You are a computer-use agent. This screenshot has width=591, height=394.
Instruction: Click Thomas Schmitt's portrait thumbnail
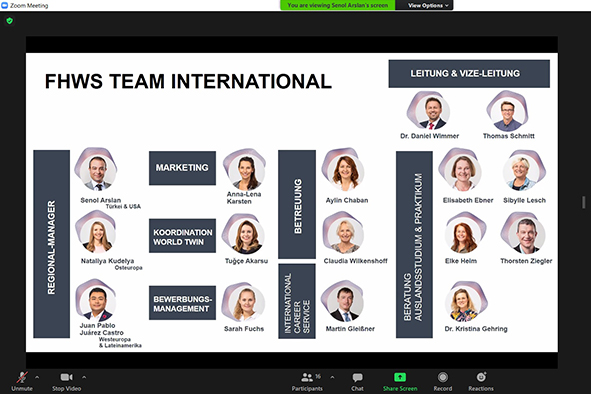508,110
